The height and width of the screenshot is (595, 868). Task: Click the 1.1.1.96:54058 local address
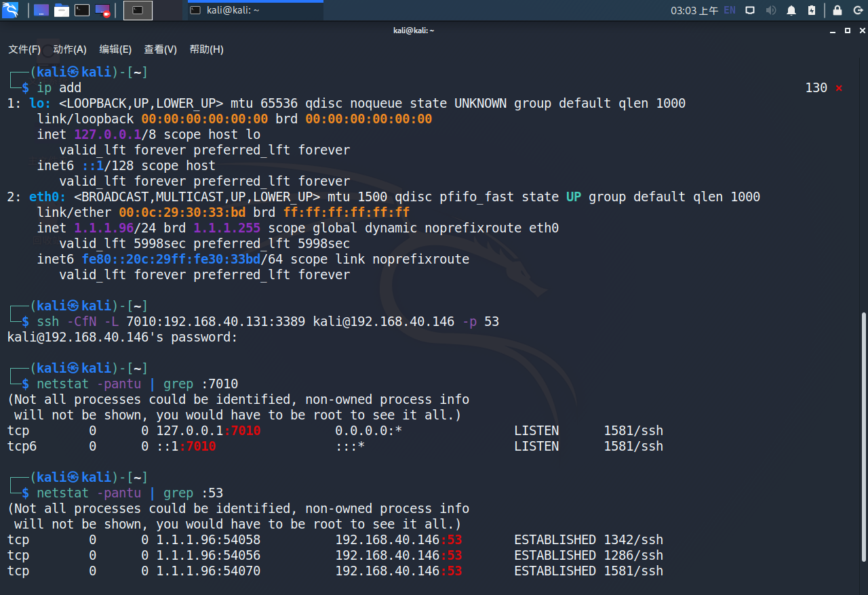[208, 539]
